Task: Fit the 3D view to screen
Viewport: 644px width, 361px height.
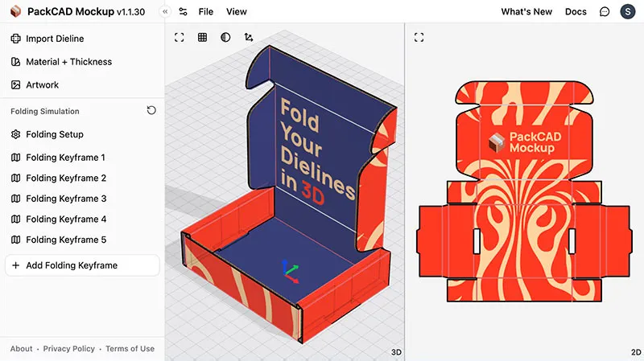Action: pyautogui.click(x=179, y=37)
